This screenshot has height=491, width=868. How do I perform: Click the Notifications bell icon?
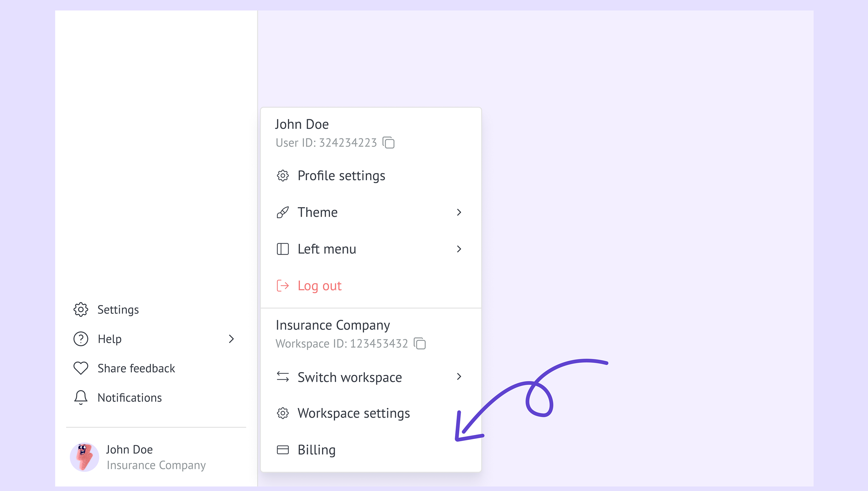point(81,398)
